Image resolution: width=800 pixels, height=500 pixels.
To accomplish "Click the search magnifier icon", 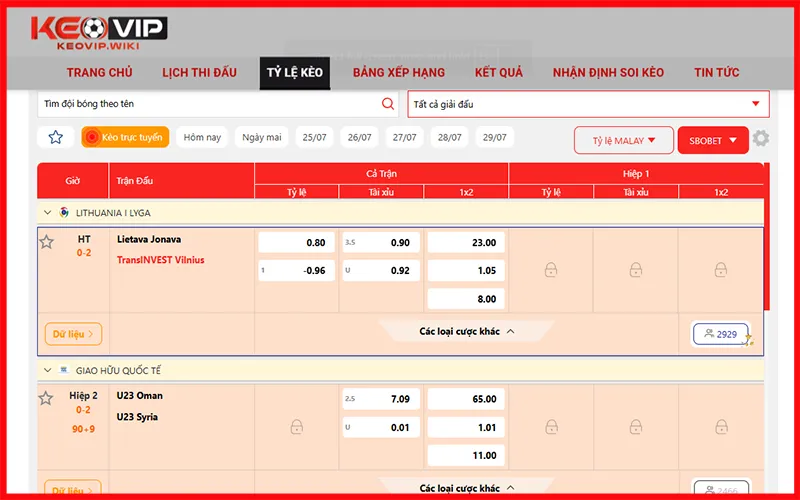I will (388, 104).
